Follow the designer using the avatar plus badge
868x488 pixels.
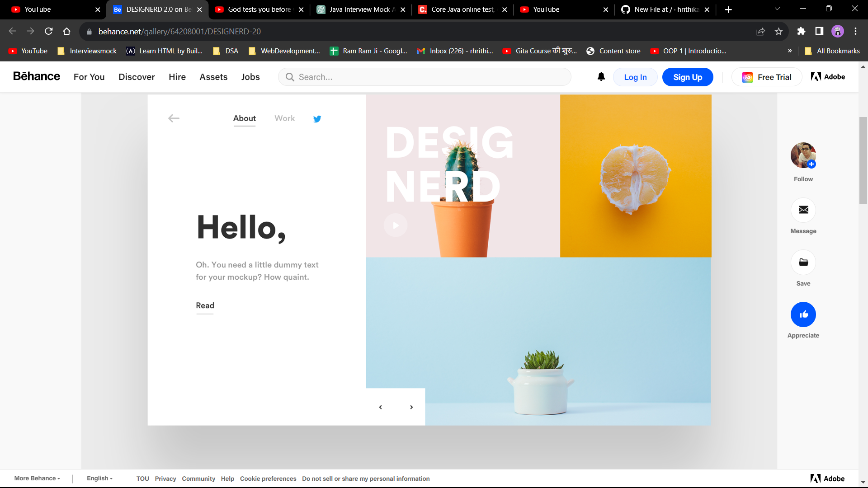click(811, 164)
